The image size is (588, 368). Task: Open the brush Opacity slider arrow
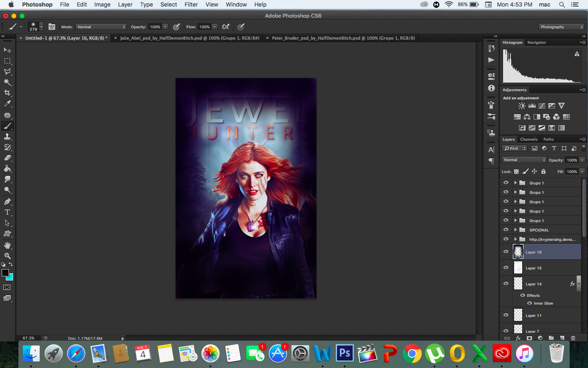click(165, 27)
